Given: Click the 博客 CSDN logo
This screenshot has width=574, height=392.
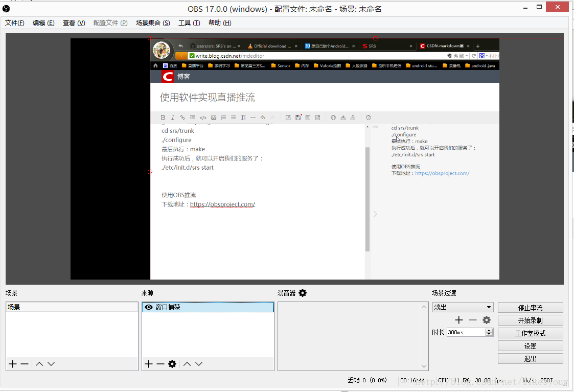Looking at the screenshot, I should (x=168, y=77).
